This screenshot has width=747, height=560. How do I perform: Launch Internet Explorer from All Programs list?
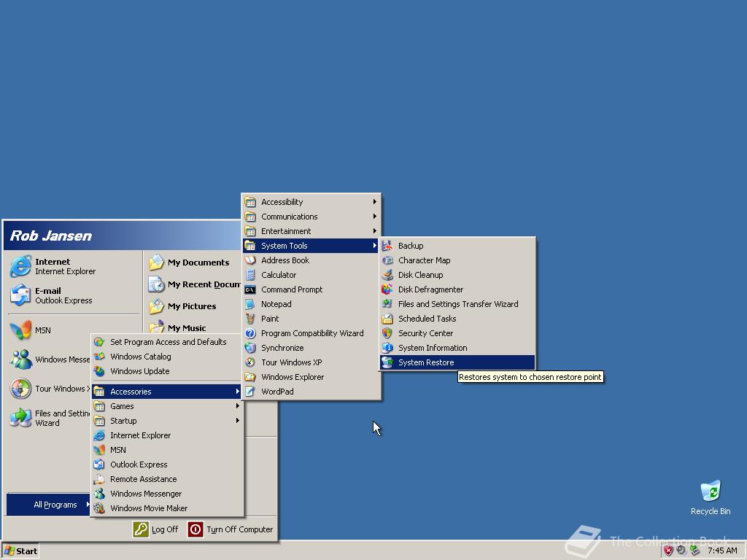[x=167, y=435]
